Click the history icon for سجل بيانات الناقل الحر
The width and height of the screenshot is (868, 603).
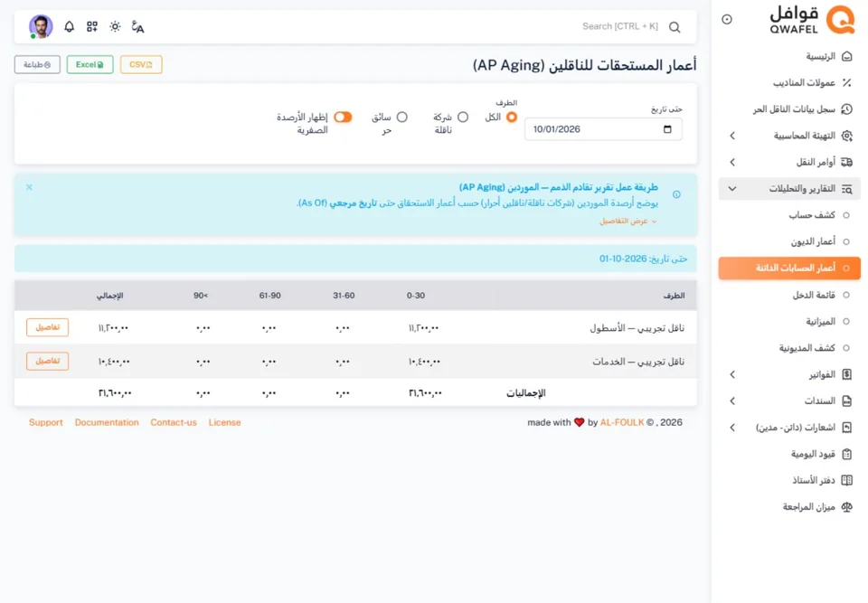click(846, 109)
